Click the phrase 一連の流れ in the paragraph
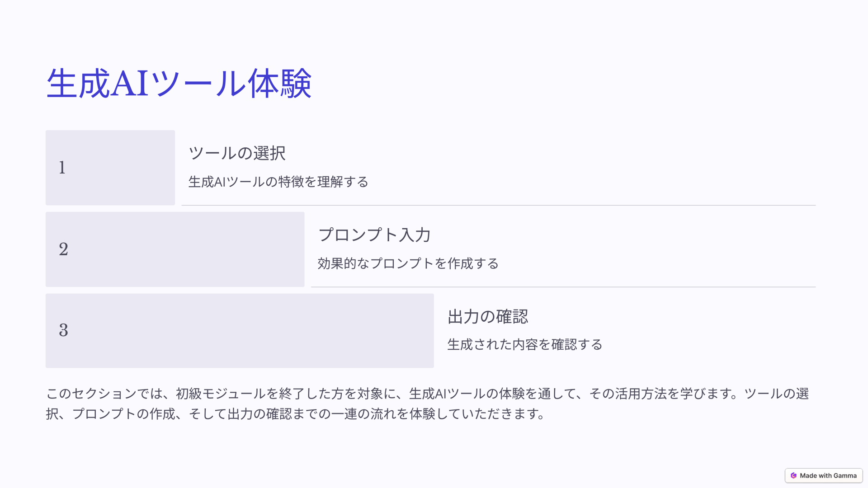This screenshot has width=868, height=488. click(x=363, y=414)
